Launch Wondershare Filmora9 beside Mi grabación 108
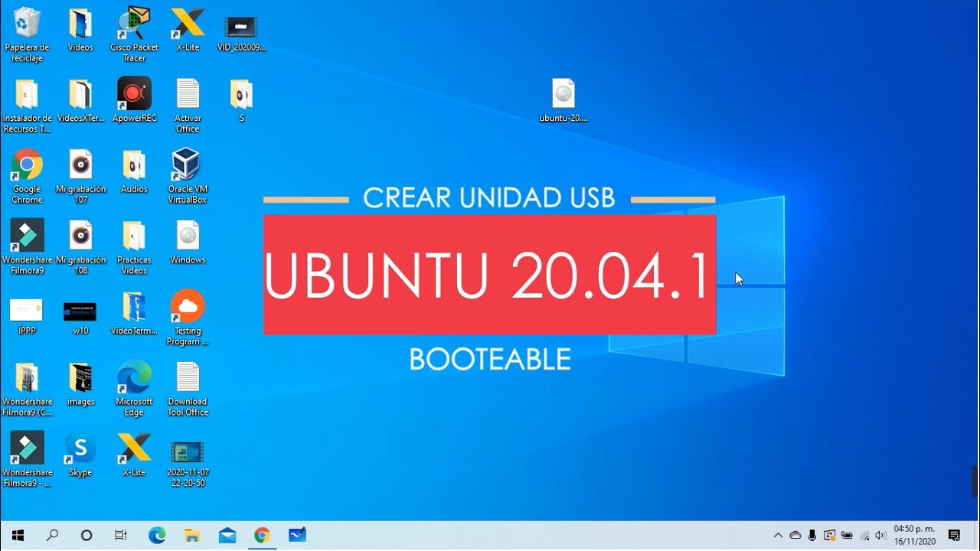Image resolution: width=980 pixels, height=551 pixels. (x=27, y=247)
